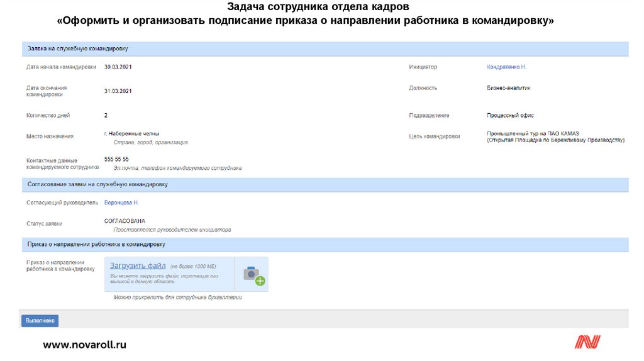Select the trip end date 31.03.2021
This screenshot has width=644, height=361.
click(118, 91)
